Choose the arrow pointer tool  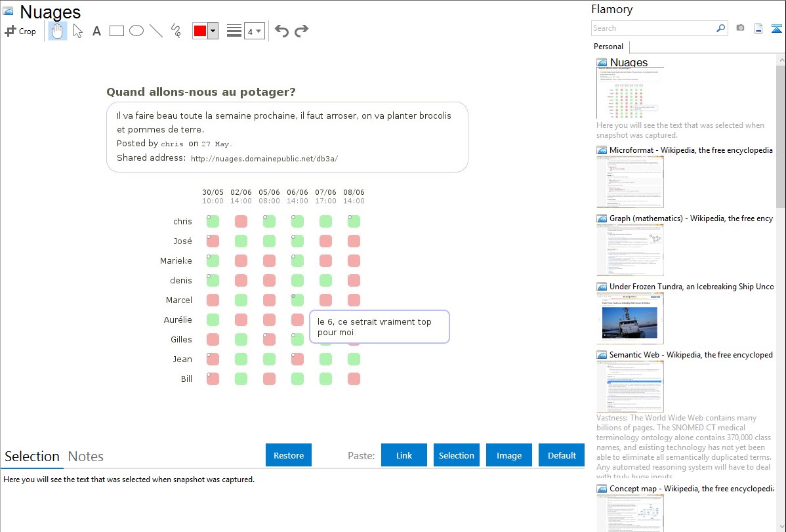(77, 31)
